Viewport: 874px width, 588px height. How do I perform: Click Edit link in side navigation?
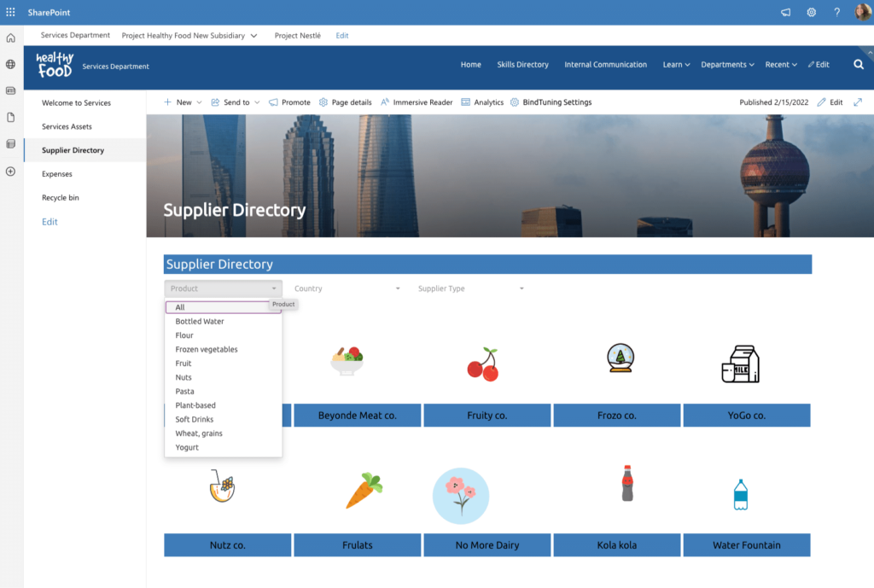pyautogui.click(x=50, y=222)
